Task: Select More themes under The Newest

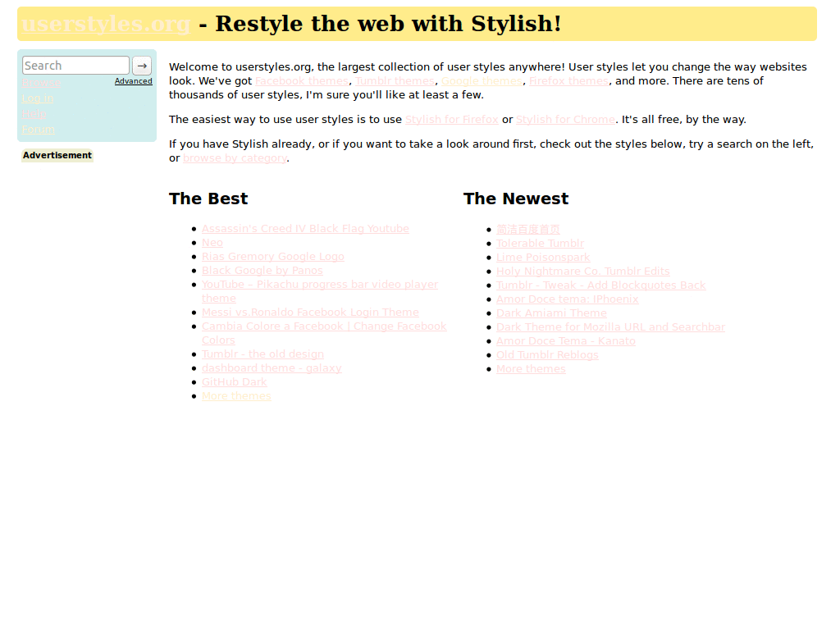Action: (531, 368)
